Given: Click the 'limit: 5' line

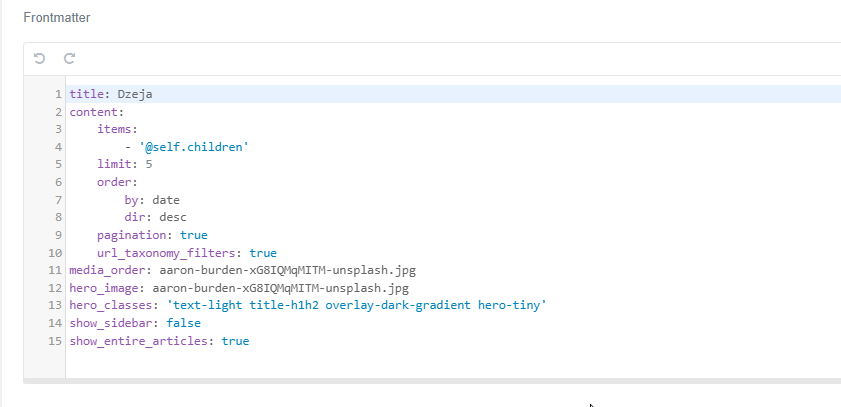Looking at the screenshot, I should (124, 164).
